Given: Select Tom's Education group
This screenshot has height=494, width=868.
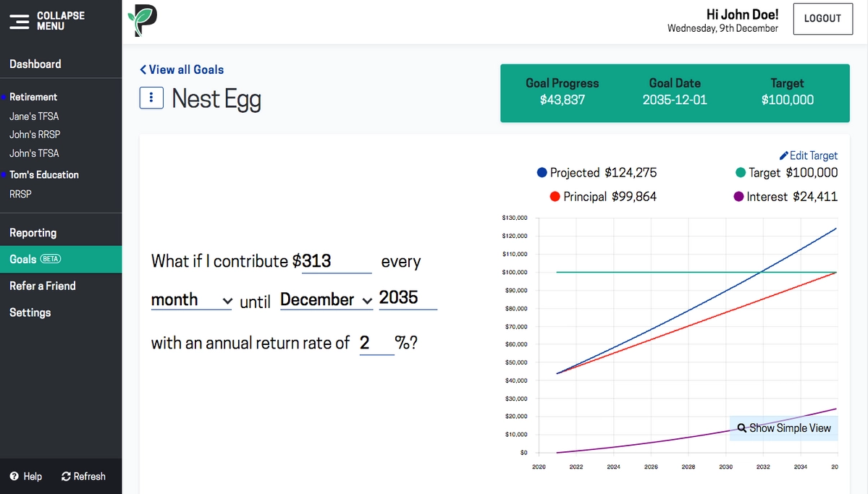Looking at the screenshot, I should 44,175.
